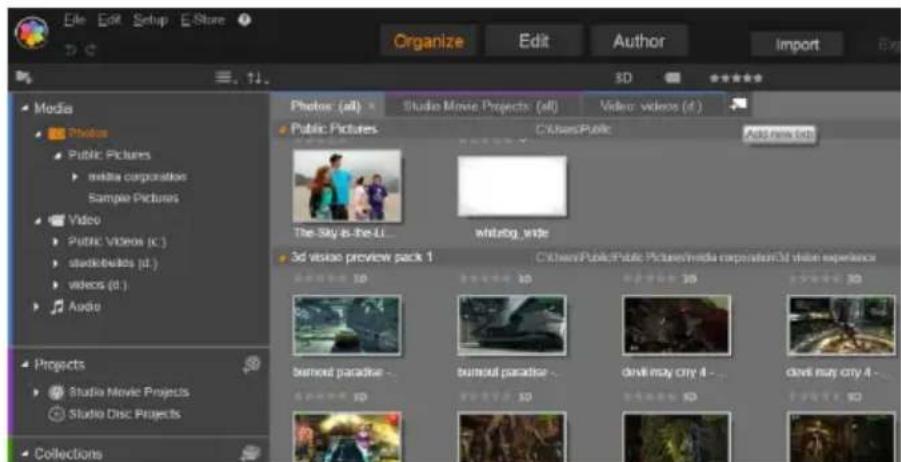The width and height of the screenshot is (901, 462).
Task: Select second burnout paradise thumbnail
Action: (512, 325)
